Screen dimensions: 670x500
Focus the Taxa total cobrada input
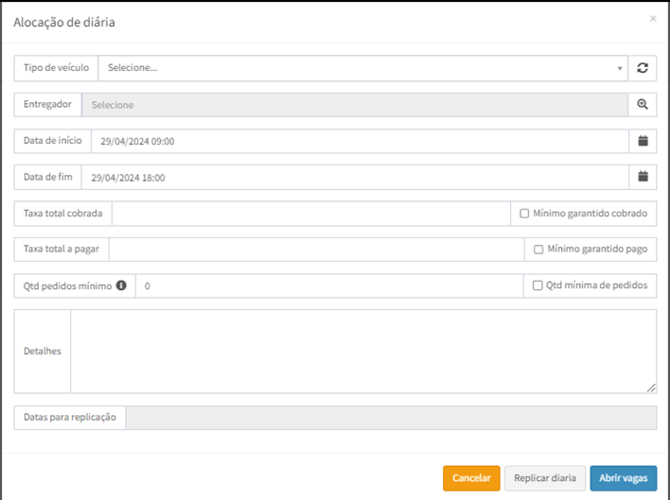pos(310,213)
